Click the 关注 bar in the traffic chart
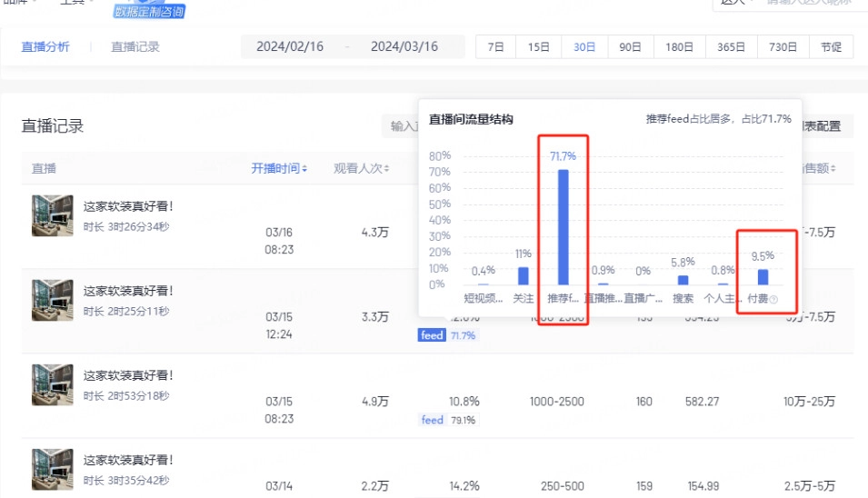The height and width of the screenshot is (498, 868). point(523,275)
